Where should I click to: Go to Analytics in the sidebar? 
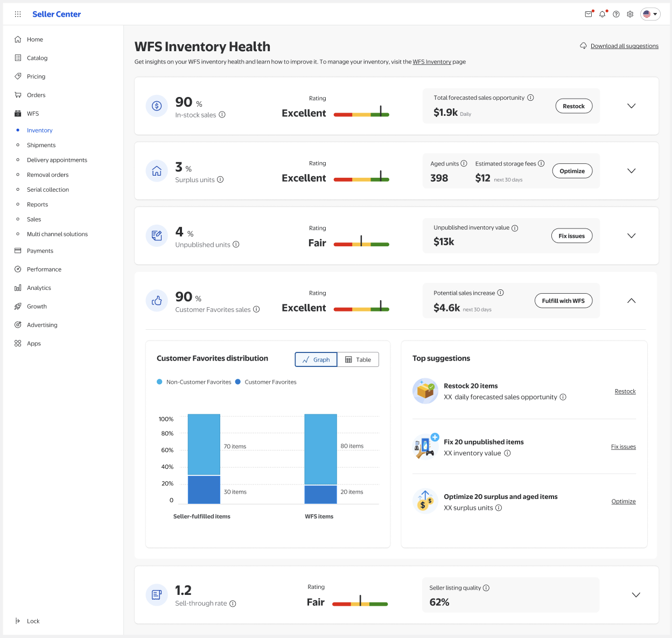(39, 288)
